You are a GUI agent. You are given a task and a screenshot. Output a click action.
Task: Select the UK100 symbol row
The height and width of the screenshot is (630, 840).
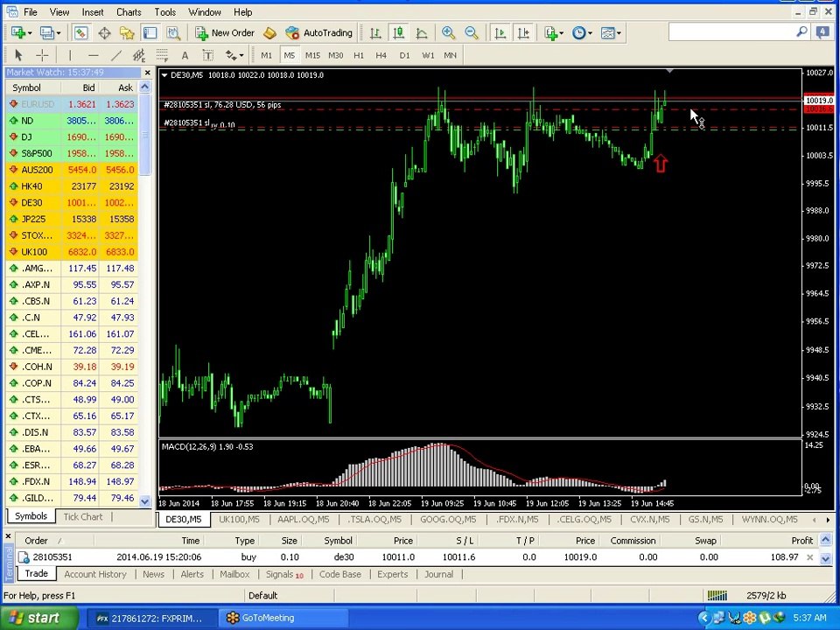(x=72, y=252)
